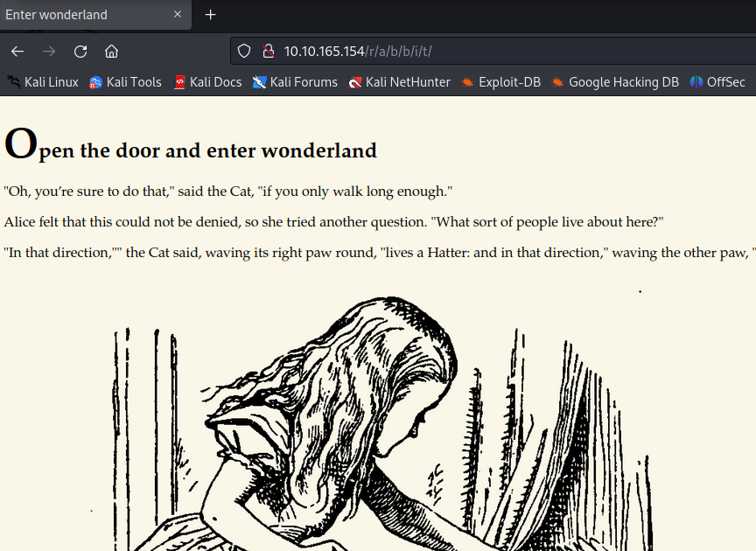The height and width of the screenshot is (551, 756).
Task: Click the Alice illustration image
Action: (381, 420)
